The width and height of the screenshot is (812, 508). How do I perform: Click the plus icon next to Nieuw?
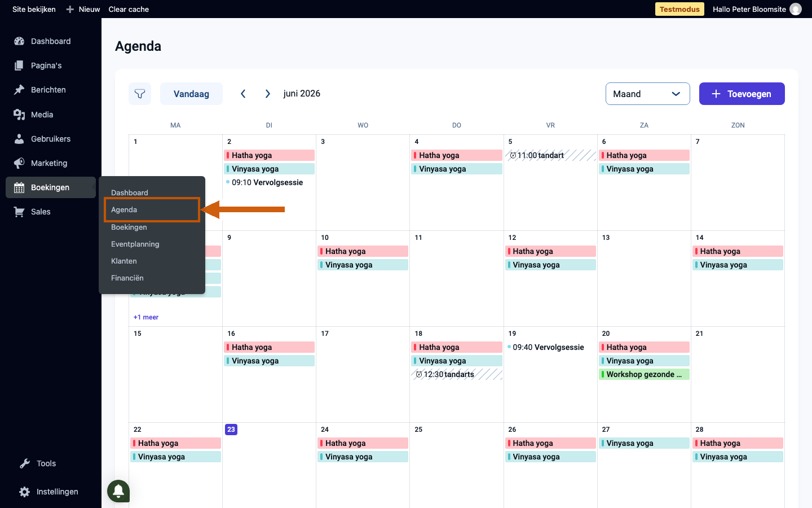(70, 9)
